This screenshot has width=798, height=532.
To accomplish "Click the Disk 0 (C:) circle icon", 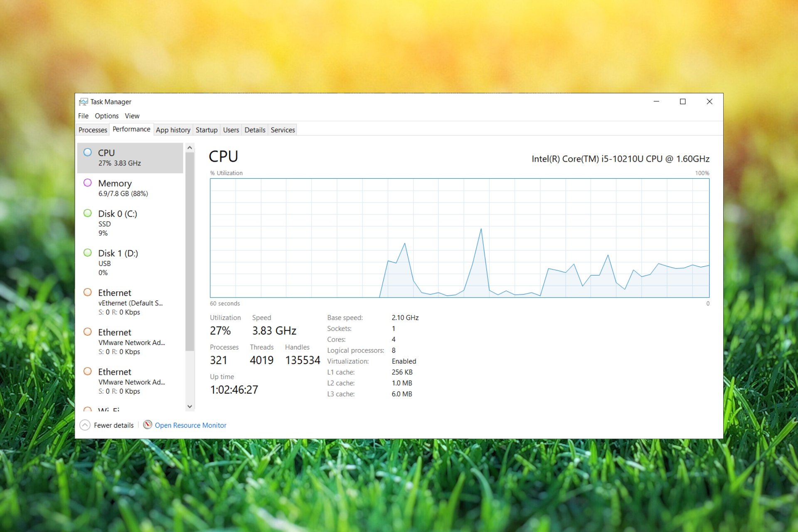I will 88,213.
